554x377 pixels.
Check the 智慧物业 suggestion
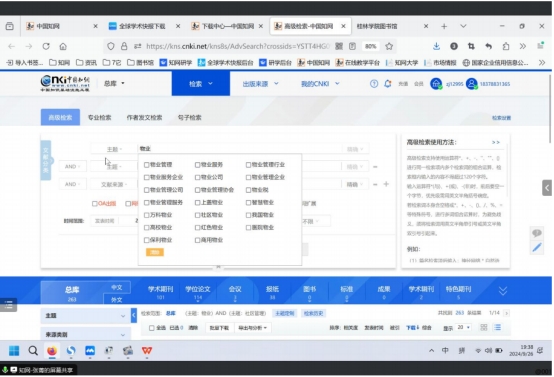[x=248, y=202]
